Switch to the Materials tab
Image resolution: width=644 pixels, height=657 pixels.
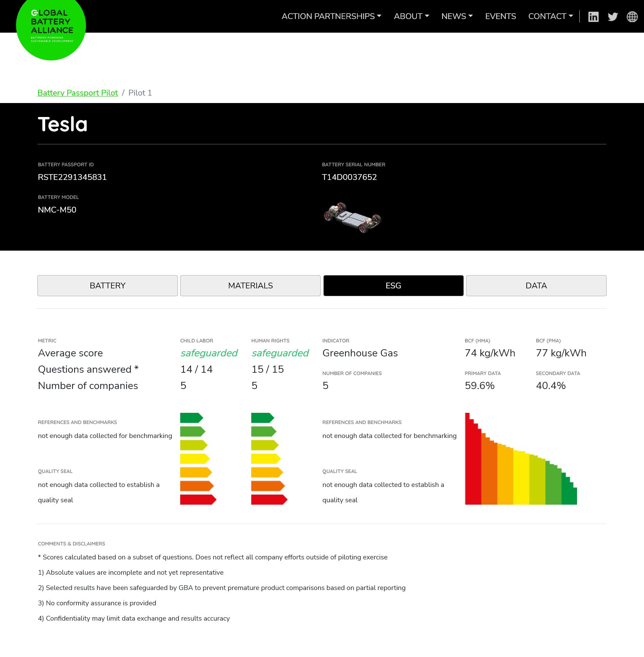pyautogui.click(x=250, y=286)
